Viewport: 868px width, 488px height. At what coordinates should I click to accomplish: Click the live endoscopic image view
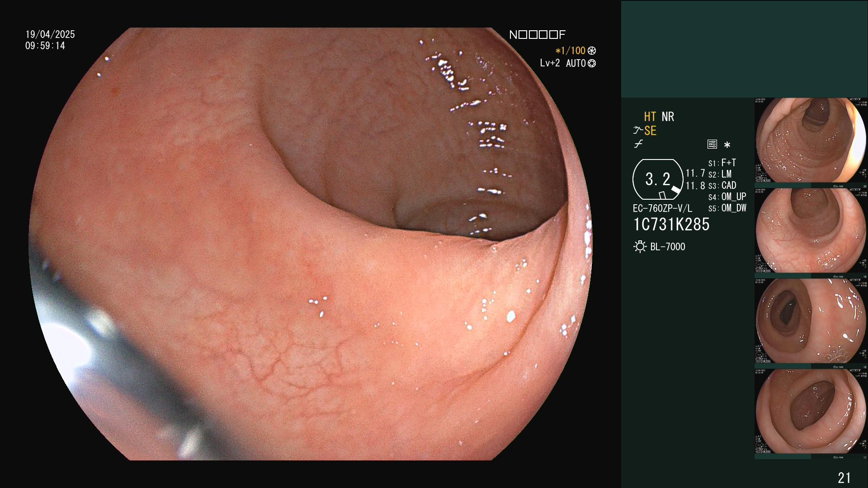[x=310, y=244]
